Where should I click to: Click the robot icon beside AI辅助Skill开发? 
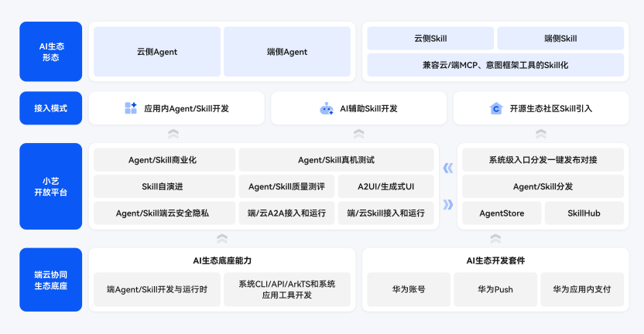[327, 108]
